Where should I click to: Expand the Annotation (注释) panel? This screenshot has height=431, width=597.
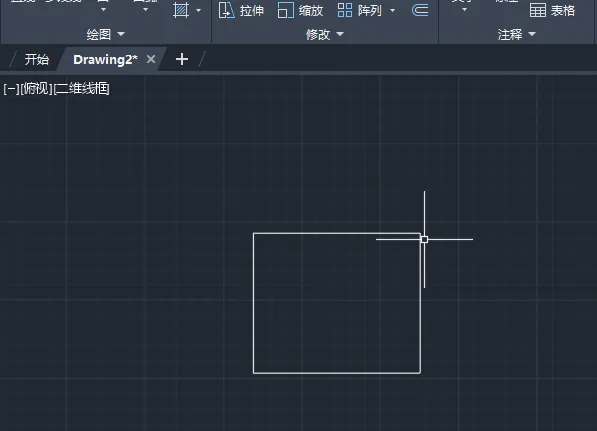(x=517, y=34)
